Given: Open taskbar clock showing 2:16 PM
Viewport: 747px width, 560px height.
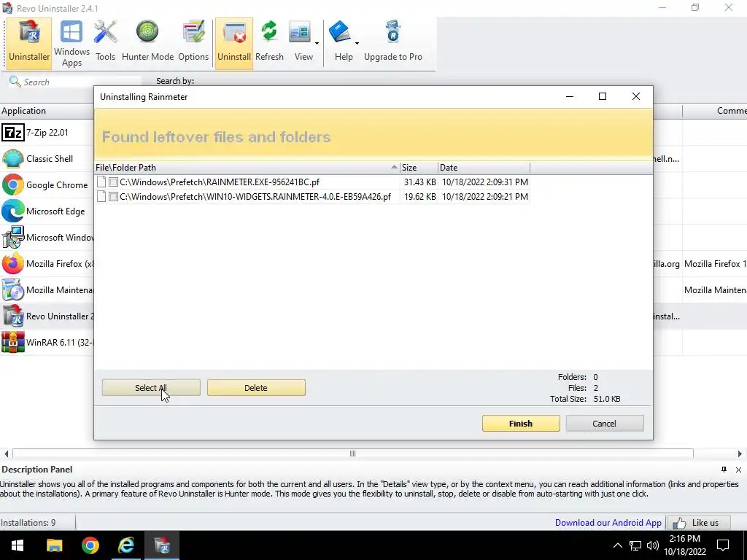Looking at the screenshot, I should [684, 545].
